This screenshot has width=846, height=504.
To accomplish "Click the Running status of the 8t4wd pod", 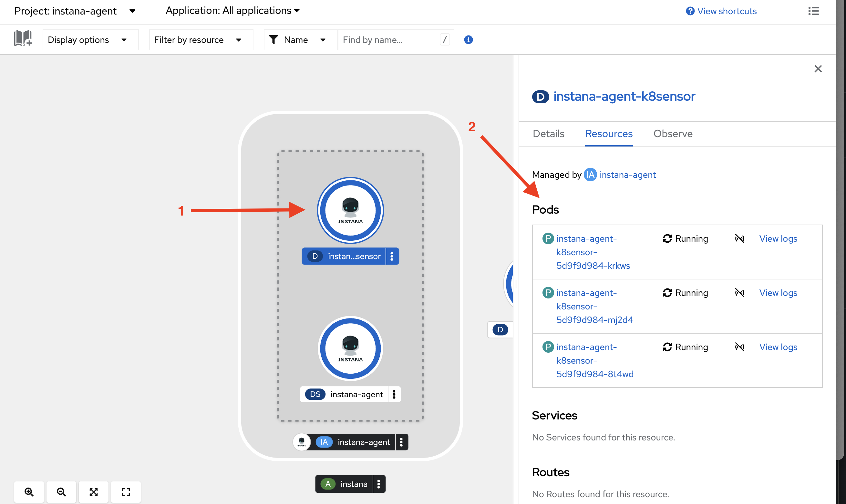I will [x=685, y=347].
